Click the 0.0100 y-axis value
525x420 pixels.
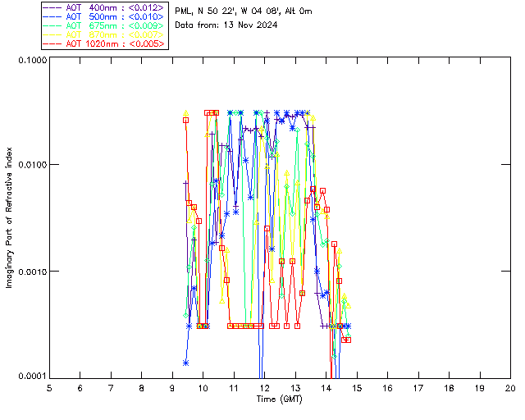[32, 165]
